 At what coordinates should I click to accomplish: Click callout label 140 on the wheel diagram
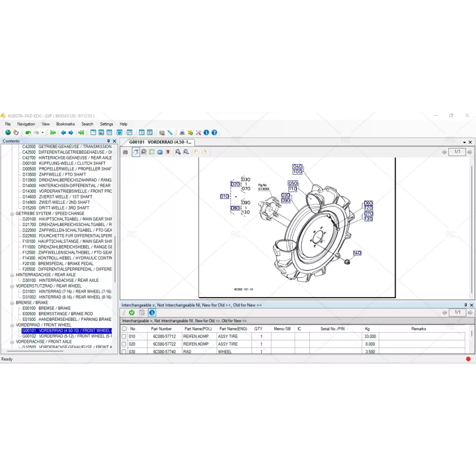click(357, 253)
